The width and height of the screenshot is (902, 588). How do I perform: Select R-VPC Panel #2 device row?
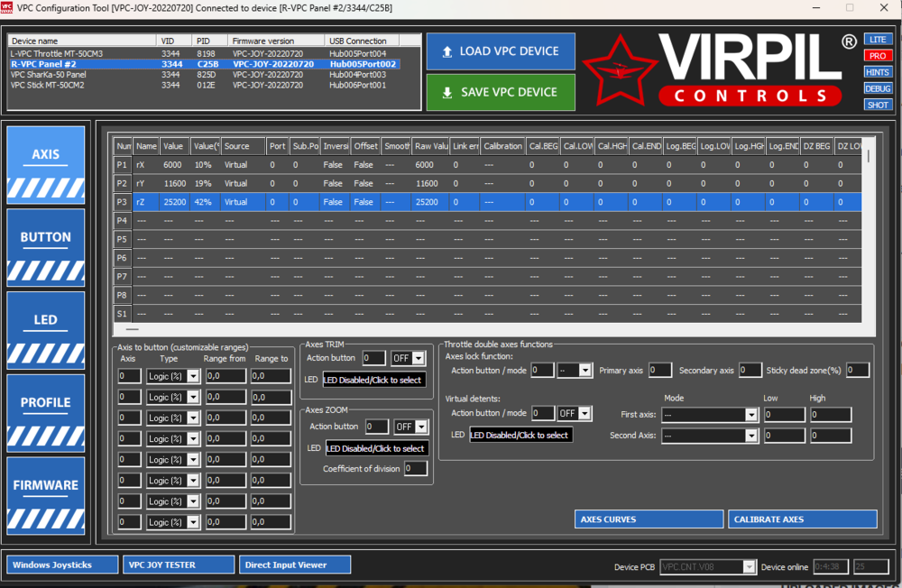(x=204, y=64)
